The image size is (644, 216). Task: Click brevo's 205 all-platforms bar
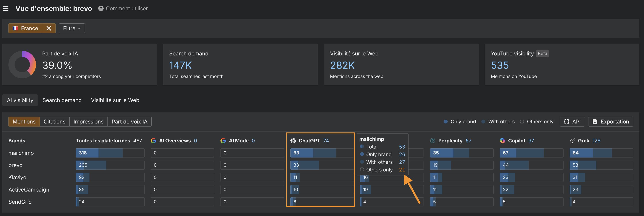110,165
